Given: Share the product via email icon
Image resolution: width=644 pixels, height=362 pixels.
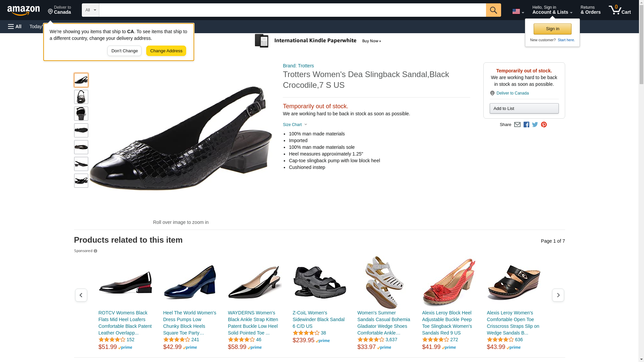Looking at the screenshot, I should coord(517,125).
